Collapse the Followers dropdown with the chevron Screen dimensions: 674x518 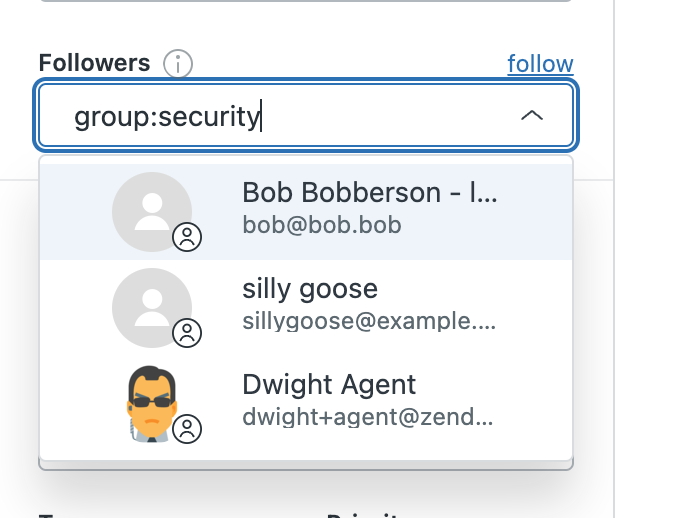point(532,116)
